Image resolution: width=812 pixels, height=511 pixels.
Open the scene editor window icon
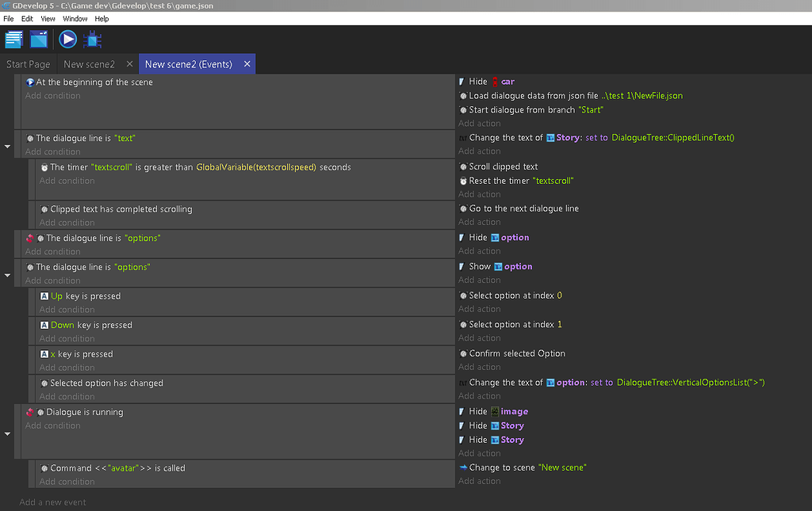coord(37,39)
